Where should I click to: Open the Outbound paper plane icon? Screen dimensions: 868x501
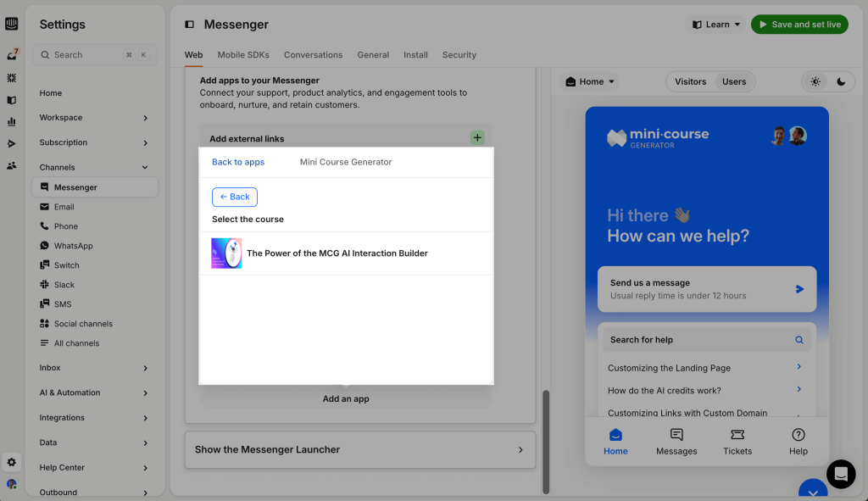[x=11, y=143]
